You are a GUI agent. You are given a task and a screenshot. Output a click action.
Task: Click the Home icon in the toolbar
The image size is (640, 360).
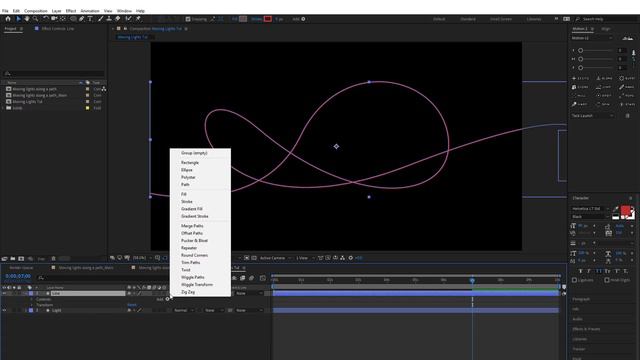pos(8,19)
